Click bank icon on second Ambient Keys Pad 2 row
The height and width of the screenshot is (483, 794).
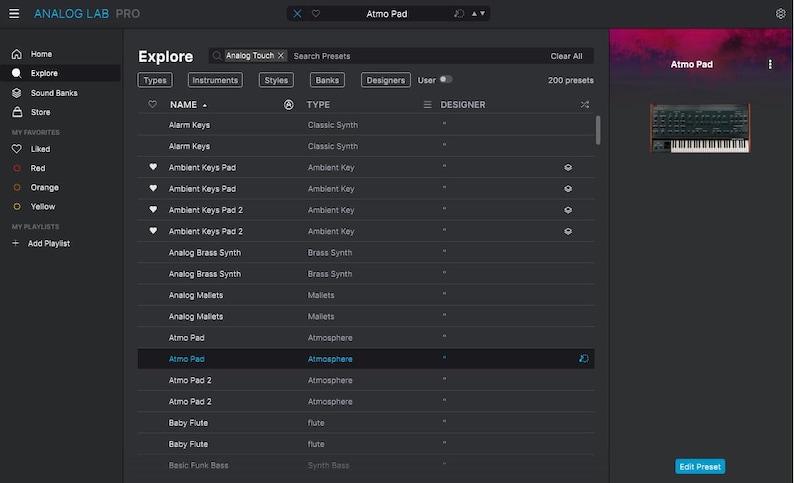click(x=568, y=231)
